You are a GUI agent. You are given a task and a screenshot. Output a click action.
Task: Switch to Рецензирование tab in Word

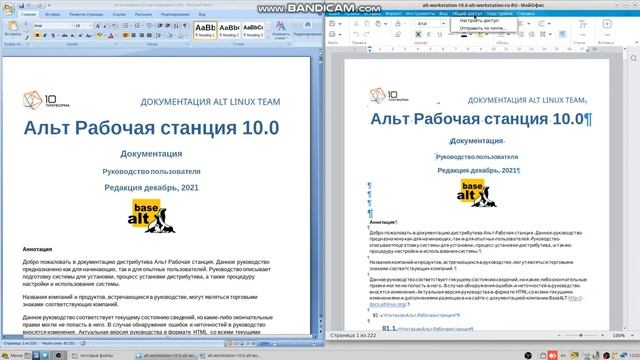tap(175, 14)
